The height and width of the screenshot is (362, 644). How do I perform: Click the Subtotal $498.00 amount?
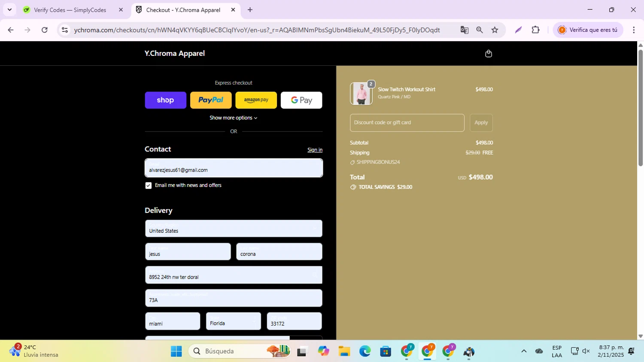tap(484, 143)
